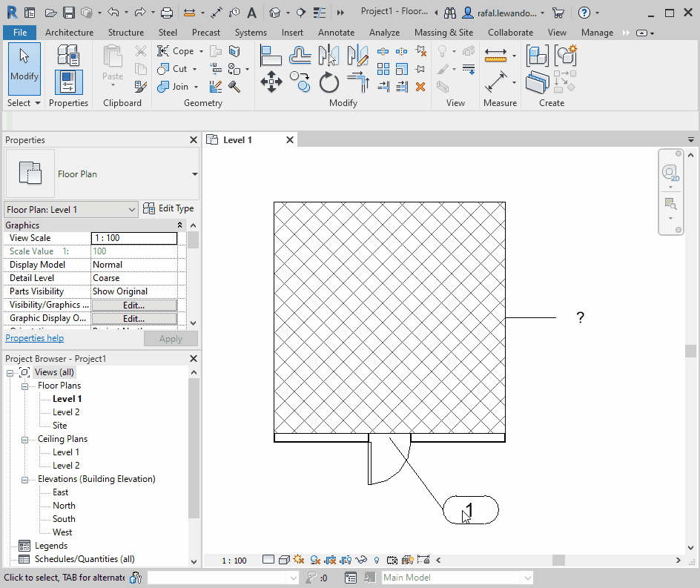
Task: Click the Align tool icon
Action: point(271,56)
